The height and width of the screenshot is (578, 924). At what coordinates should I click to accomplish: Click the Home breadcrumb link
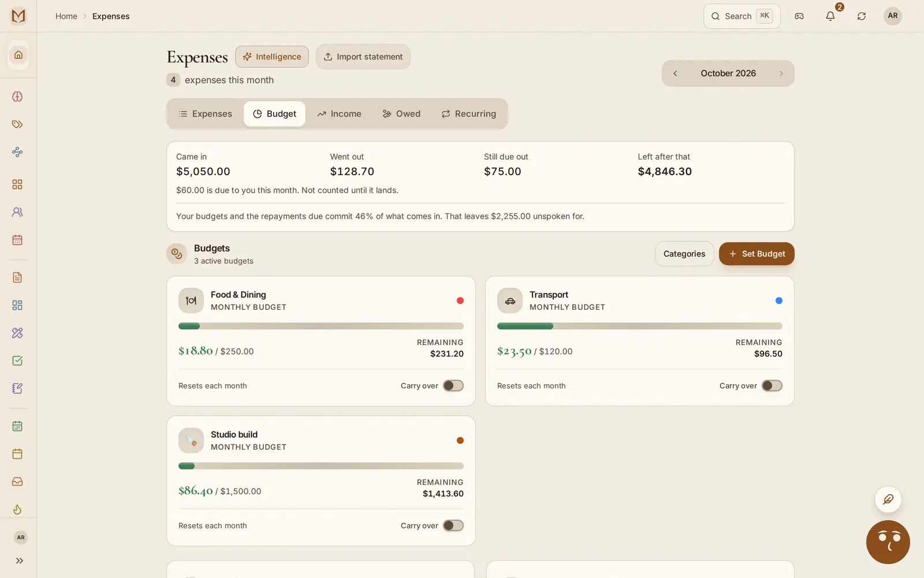point(66,16)
